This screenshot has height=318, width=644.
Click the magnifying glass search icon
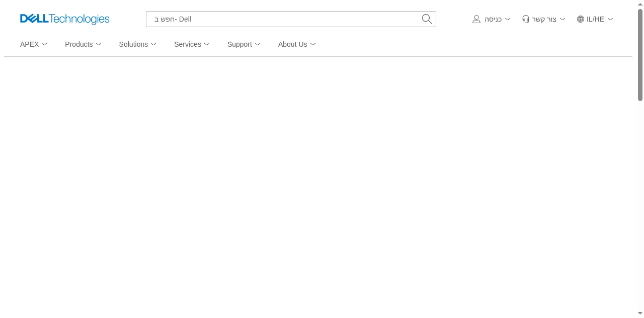point(427,19)
